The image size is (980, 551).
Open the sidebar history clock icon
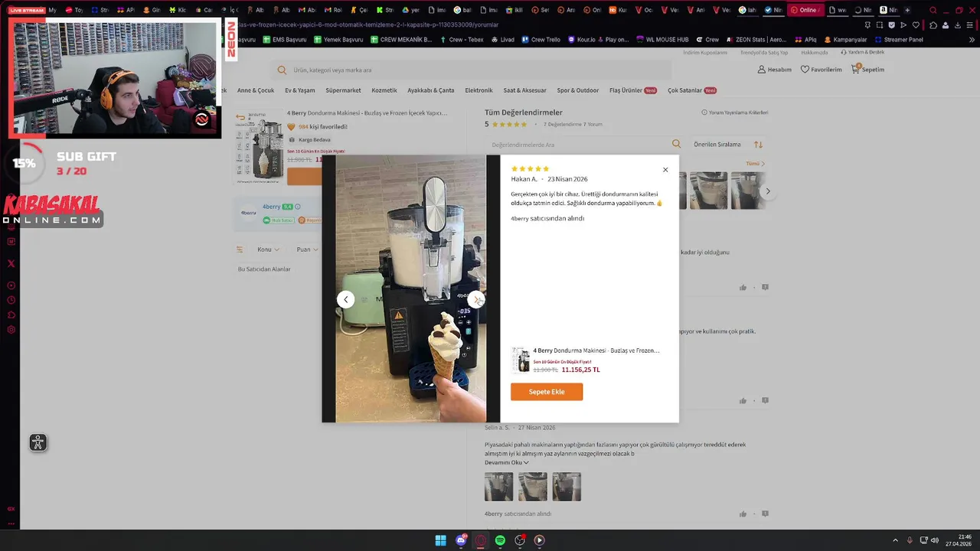pyautogui.click(x=11, y=300)
